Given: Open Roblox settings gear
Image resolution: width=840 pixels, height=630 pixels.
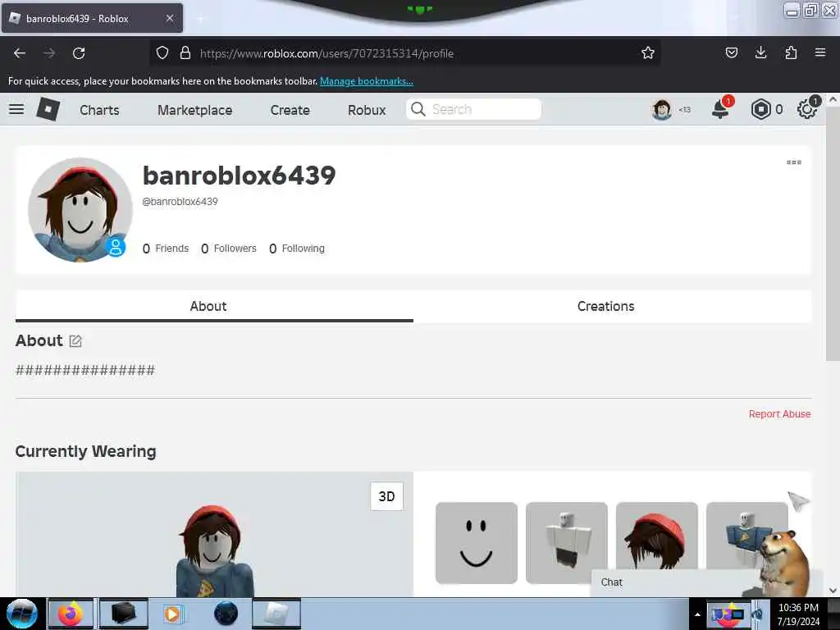Looking at the screenshot, I should 807,109.
